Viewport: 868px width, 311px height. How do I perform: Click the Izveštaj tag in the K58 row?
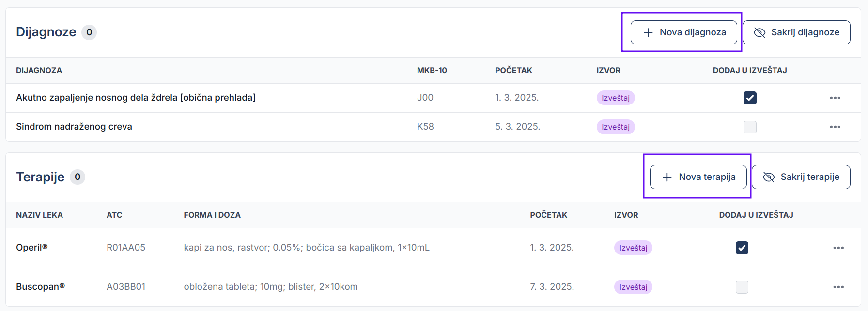(x=616, y=127)
